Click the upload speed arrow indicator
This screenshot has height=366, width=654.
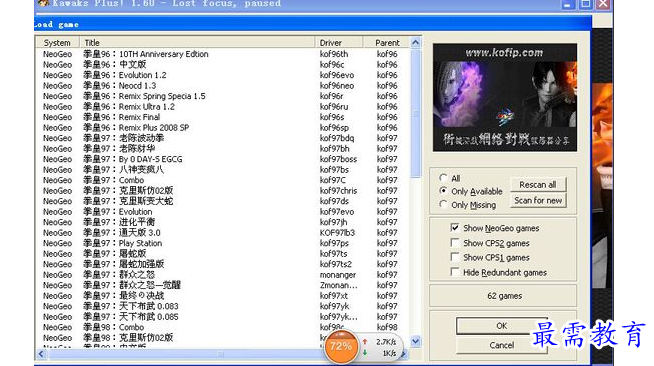(x=365, y=341)
